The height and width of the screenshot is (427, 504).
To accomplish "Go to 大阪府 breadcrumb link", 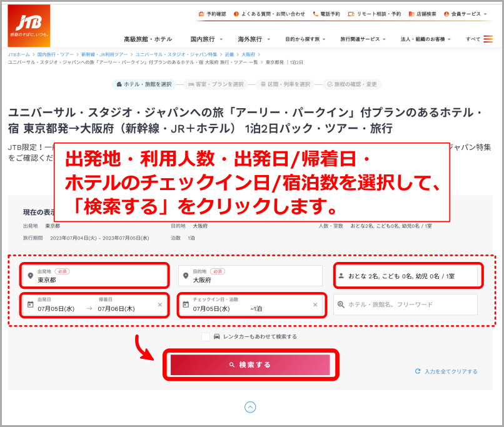I will tap(248, 54).
